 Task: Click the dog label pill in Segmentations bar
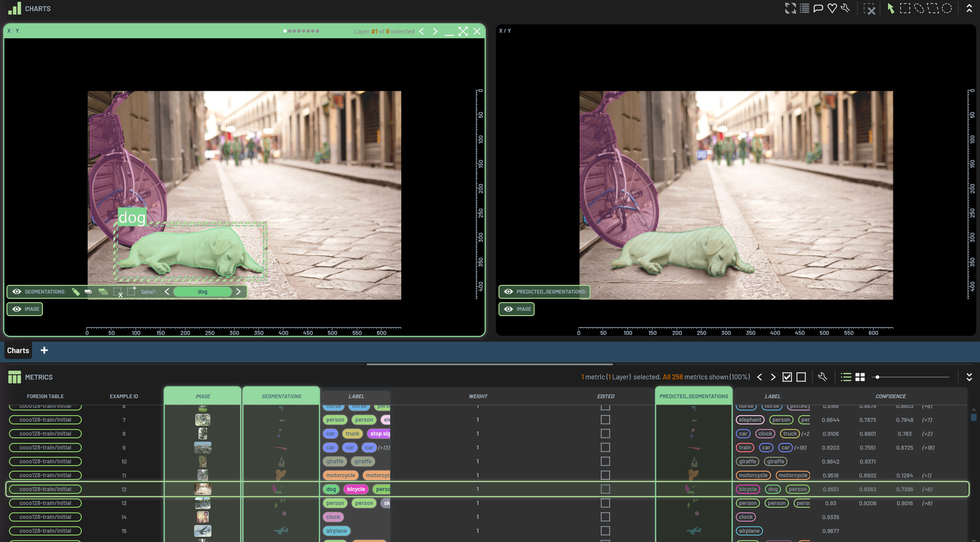pos(202,292)
